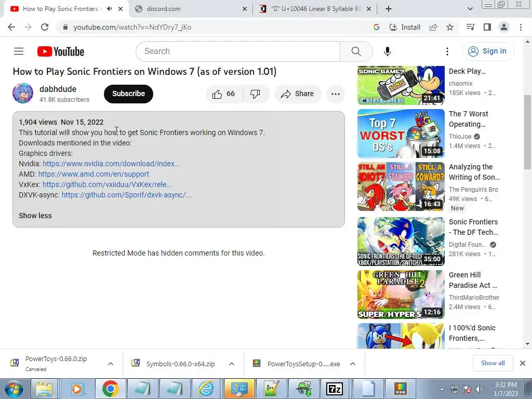Viewport: 532px width, 399px height.
Task: Mute the tab via speaker icon
Action: point(109,9)
